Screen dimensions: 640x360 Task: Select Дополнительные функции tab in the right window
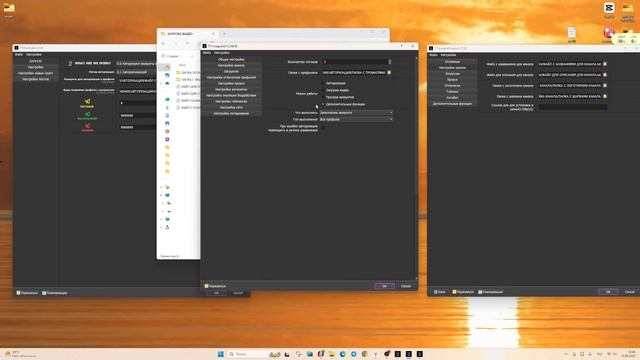tap(452, 104)
